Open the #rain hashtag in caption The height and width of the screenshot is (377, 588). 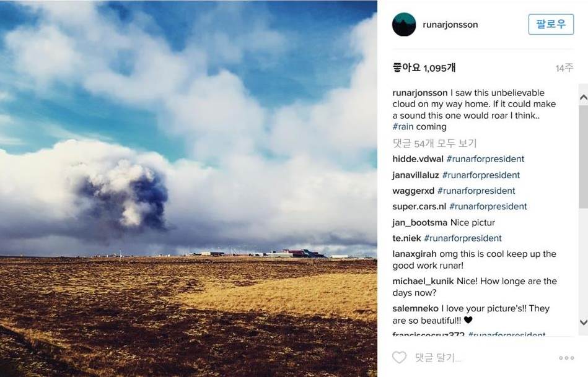pos(403,127)
